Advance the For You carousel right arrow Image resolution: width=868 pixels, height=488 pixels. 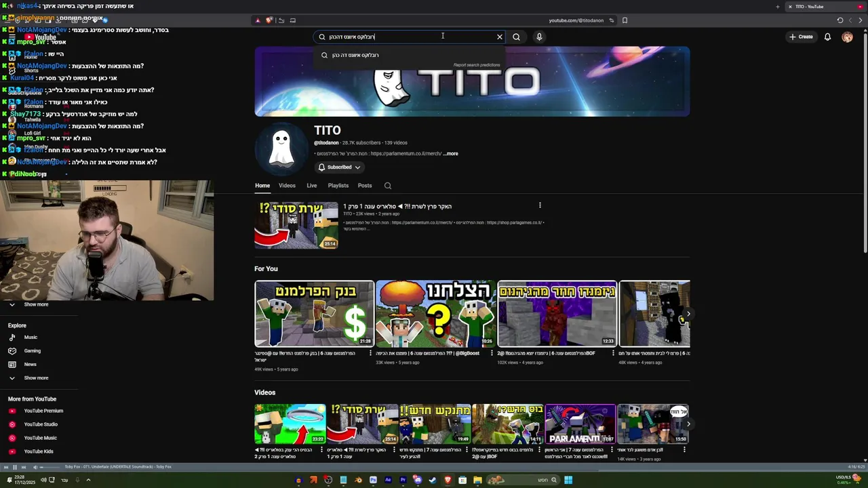(688, 314)
